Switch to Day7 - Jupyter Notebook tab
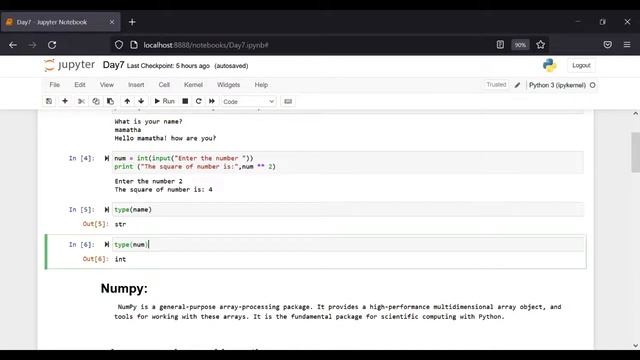Screen dimensions: 640x360 pos(60,22)
